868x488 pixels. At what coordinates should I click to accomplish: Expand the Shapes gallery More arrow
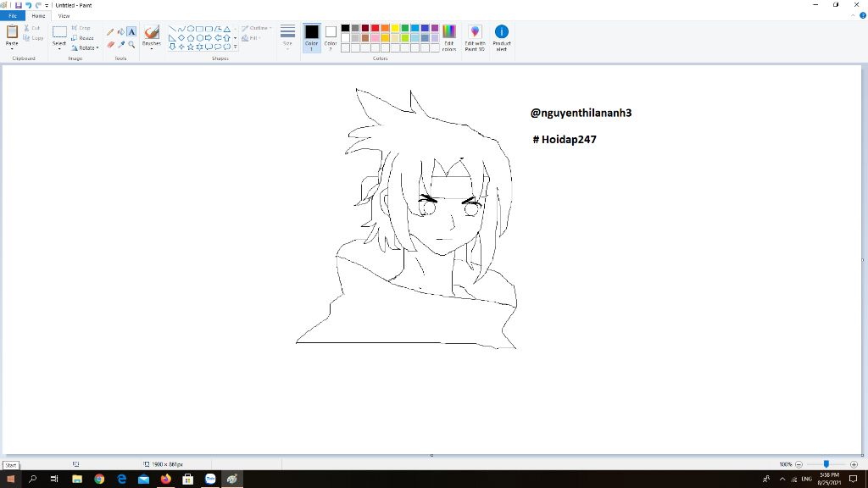coord(236,47)
